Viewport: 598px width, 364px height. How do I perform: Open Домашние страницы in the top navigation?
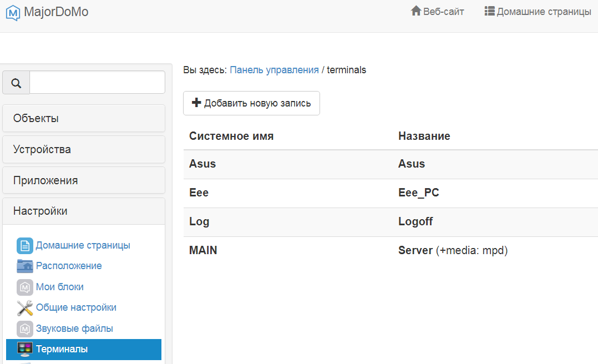pyautogui.click(x=538, y=12)
